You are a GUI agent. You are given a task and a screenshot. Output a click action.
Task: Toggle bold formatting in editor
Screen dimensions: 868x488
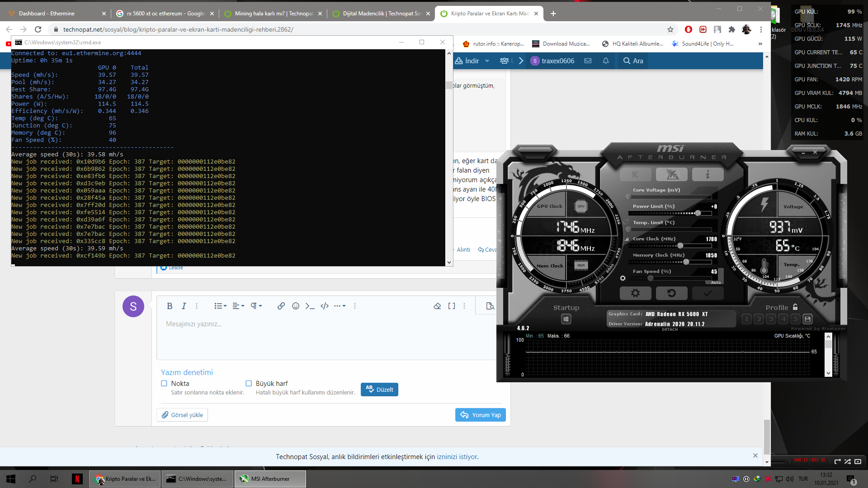170,306
